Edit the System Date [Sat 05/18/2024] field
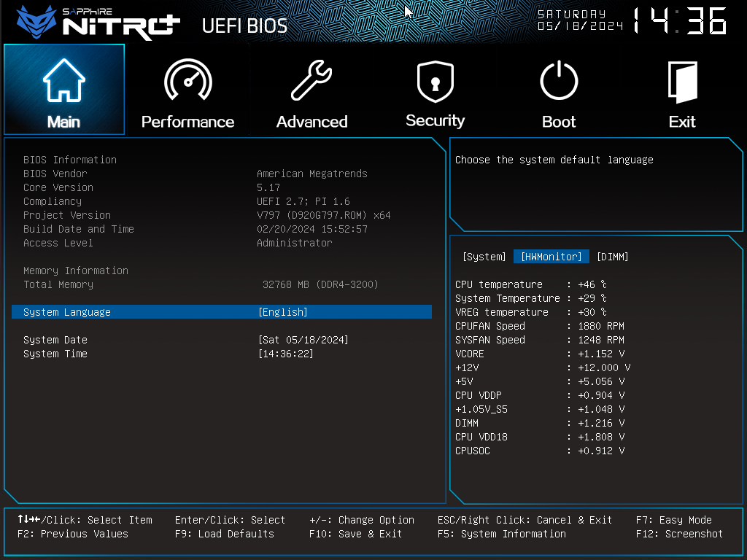 303,340
